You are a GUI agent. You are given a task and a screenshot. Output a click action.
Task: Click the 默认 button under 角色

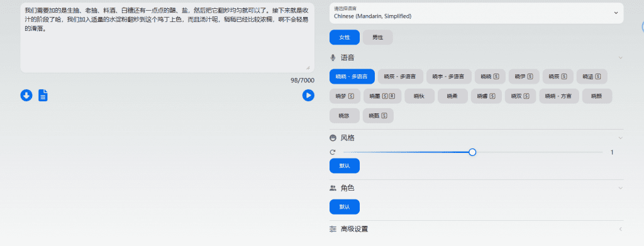pyautogui.click(x=345, y=207)
